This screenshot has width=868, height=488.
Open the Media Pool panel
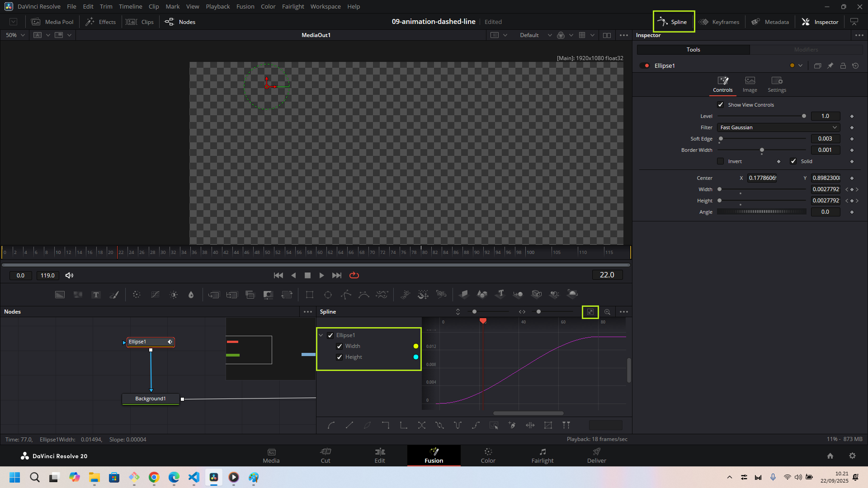[x=52, y=22]
